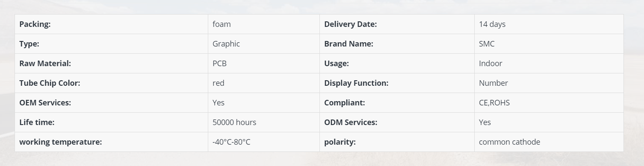
Task: Click the Brand Name label
Action: [349, 44]
